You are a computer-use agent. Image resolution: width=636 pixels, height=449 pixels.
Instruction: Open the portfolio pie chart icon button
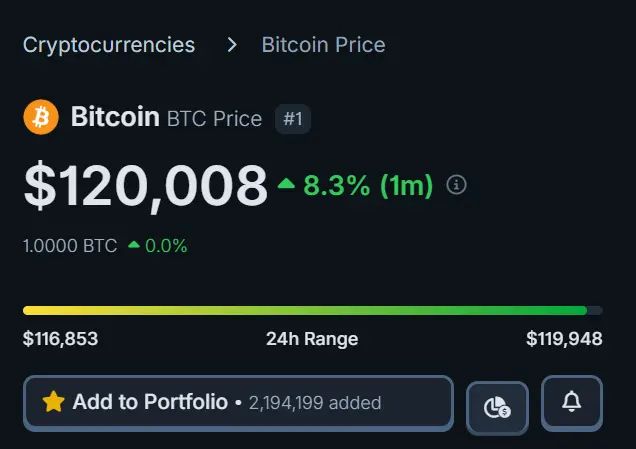[497, 407]
